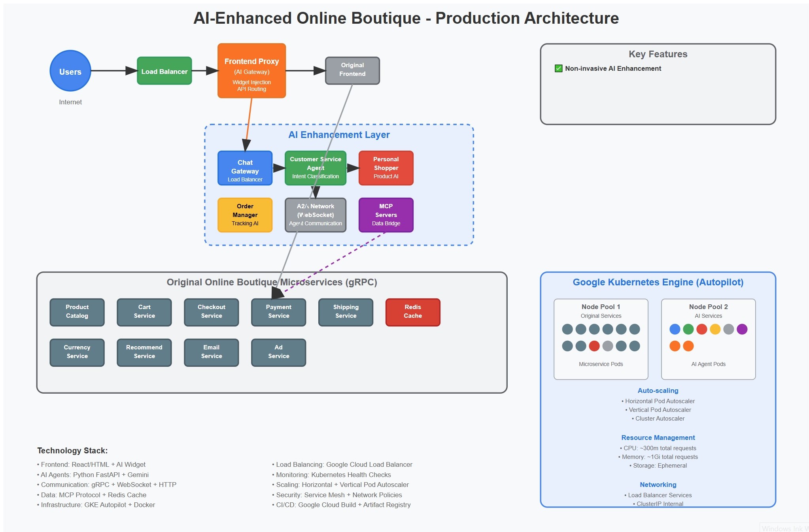Click the Chat Gateway blue node
The width and height of the screenshot is (809, 532).
click(245, 168)
